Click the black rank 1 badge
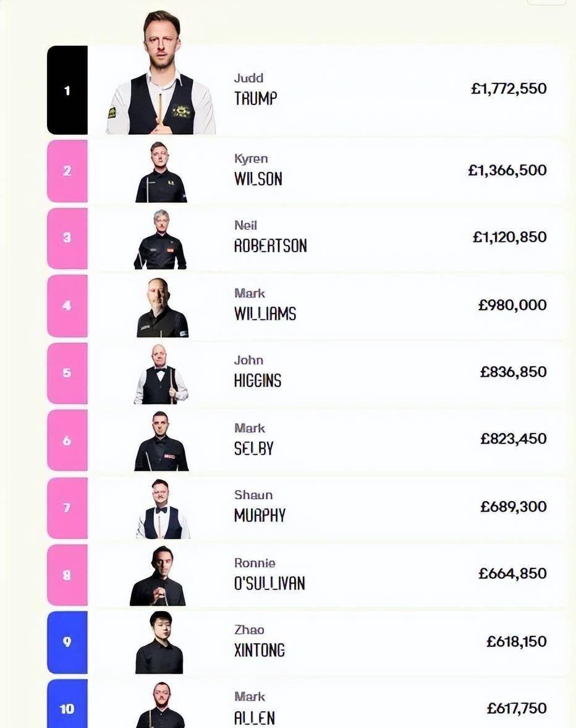This screenshot has height=728, width=576. coord(67,90)
